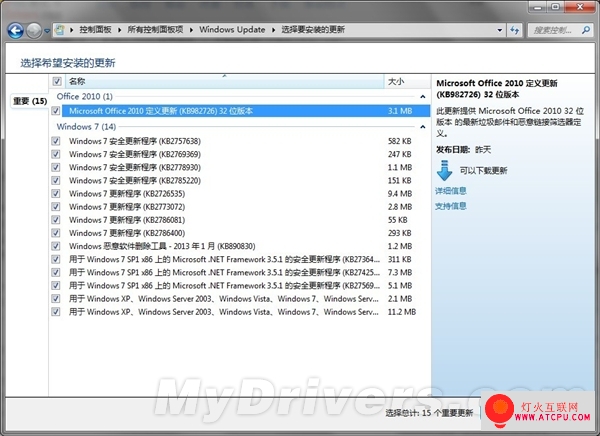Screen dimensions: 600x436
Task: Open the arrow after Windows Update breadcrumb
Action: tap(274, 30)
